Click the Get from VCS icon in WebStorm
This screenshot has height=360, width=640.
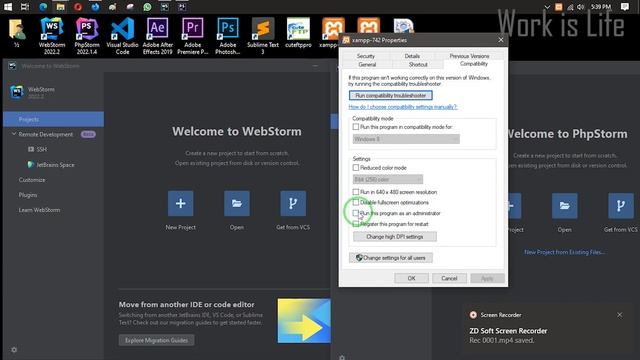click(293, 203)
